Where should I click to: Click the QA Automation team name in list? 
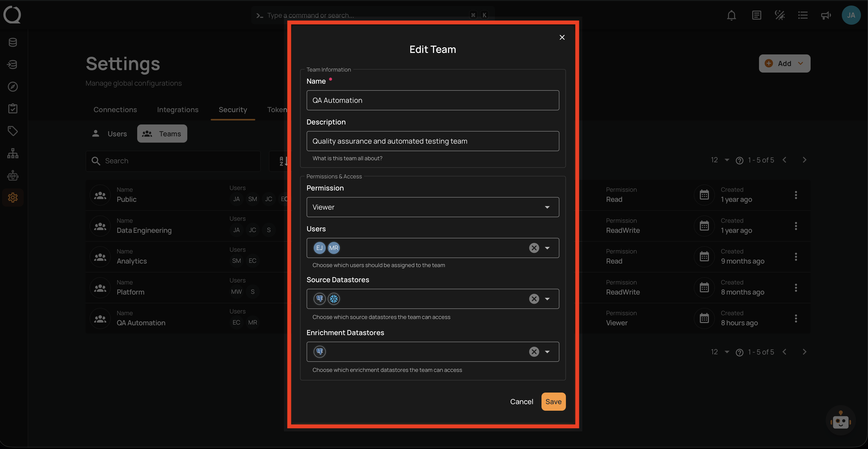tap(141, 323)
